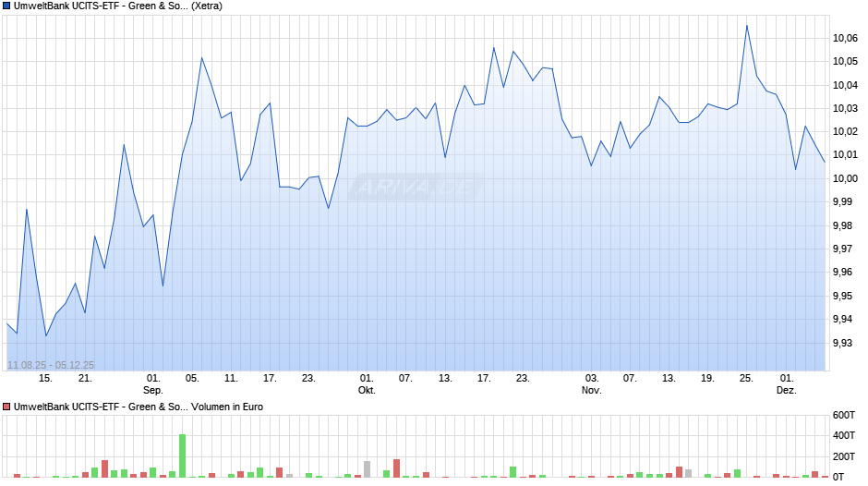The image size is (868, 486).
Task: Click the volume axis value '600T'
Action: pos(844,415)
